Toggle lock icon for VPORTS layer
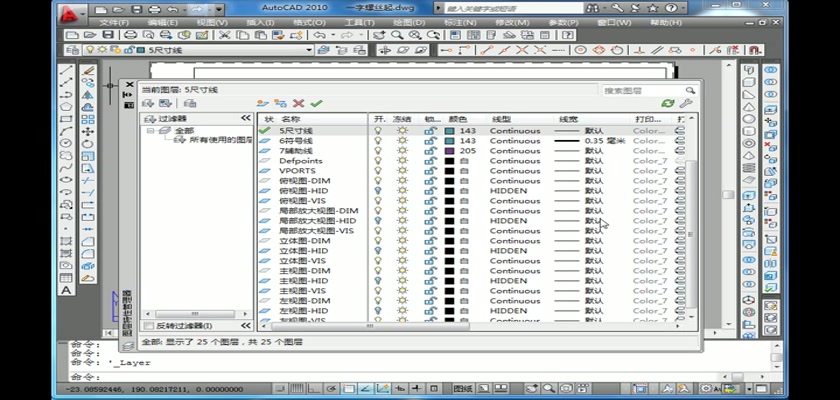This screenshot has height=400, width=840. click(430, 171)
